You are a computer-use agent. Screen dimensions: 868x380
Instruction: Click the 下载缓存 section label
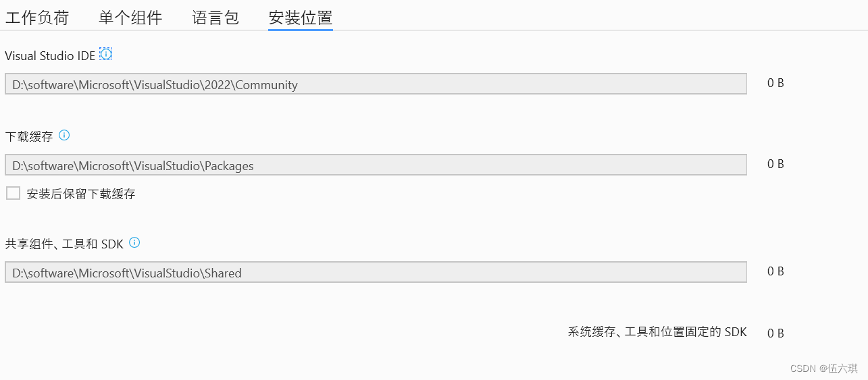(29, 136)
